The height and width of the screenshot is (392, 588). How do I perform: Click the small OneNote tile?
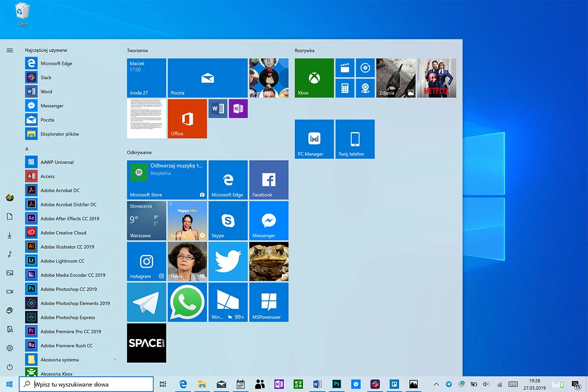click(x=238, y=108)
